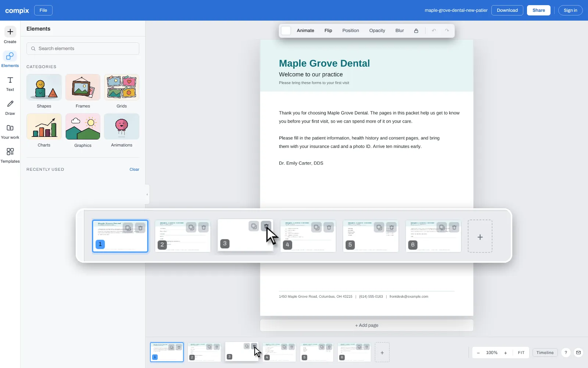
Task: Lock the selected element with padlock icon
Action: [x=416, y=31]
